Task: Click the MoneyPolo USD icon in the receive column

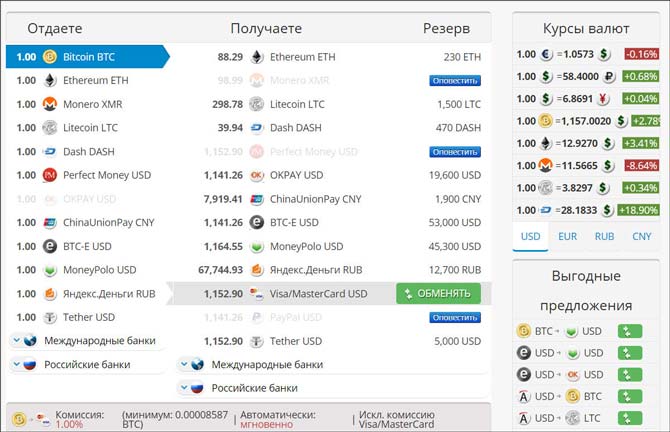Action: pos(257,247)
